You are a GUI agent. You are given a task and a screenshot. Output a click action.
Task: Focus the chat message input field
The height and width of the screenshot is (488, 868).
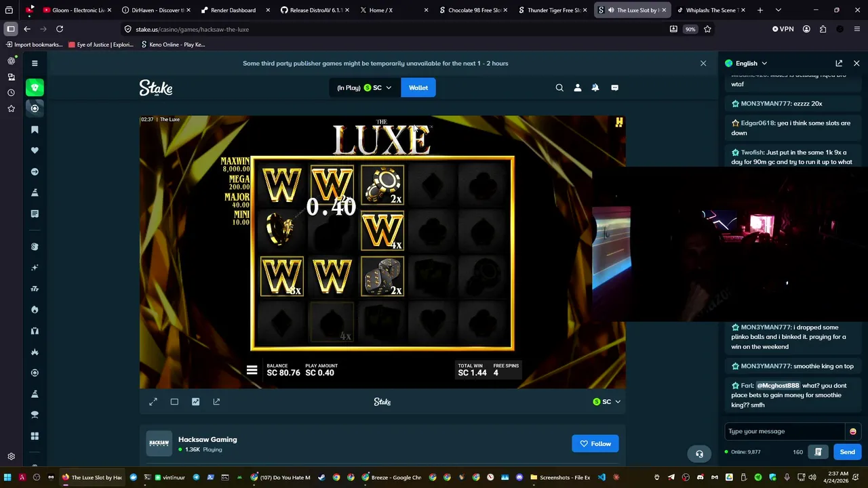(785, 431)
